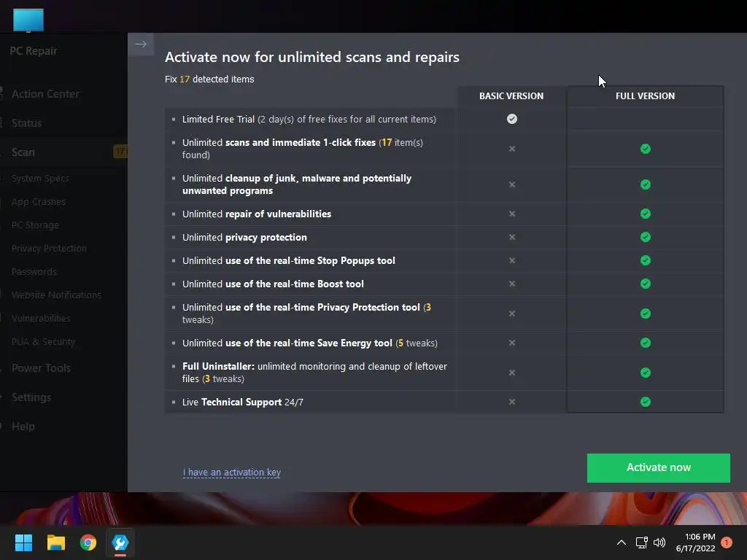Screen dimensions: 747x560
Task: Click the FULL VERSION column header
Action: click(x=645, y=96)
